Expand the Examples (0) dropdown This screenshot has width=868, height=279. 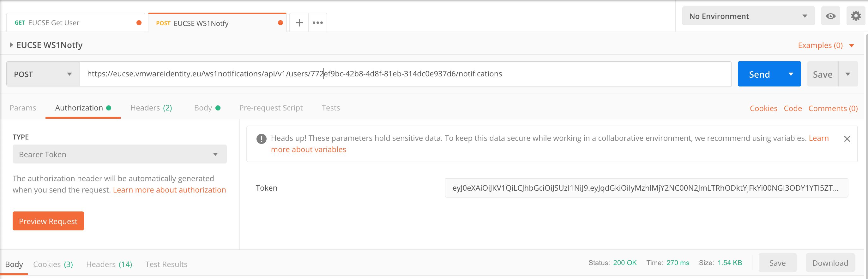click(825, 45)
